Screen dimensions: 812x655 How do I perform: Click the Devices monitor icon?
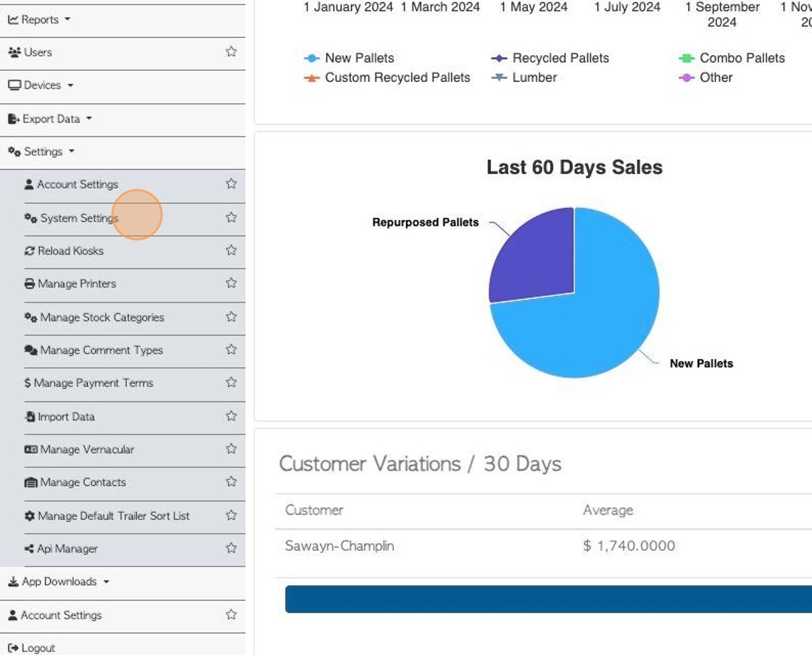point(14,85)
